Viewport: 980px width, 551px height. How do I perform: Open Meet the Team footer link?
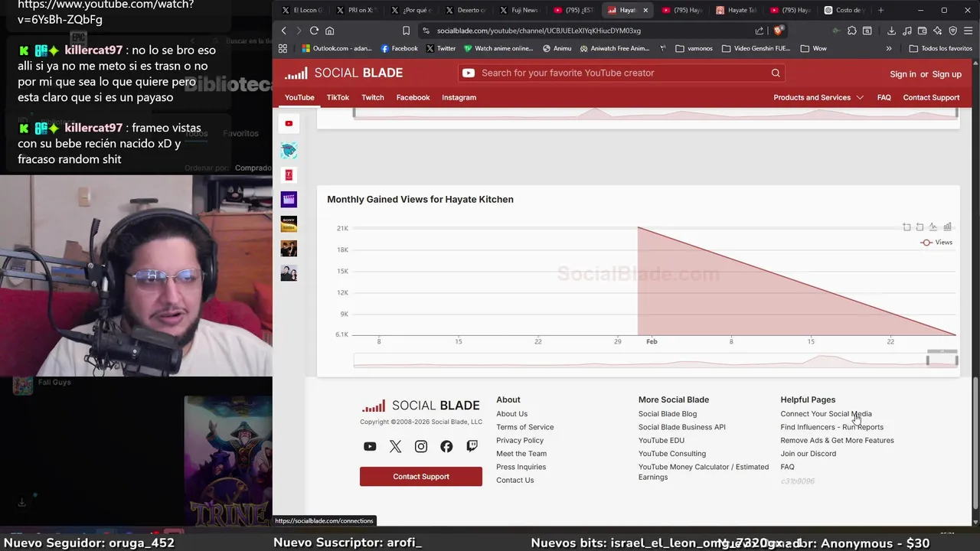(x=521, y=453)
